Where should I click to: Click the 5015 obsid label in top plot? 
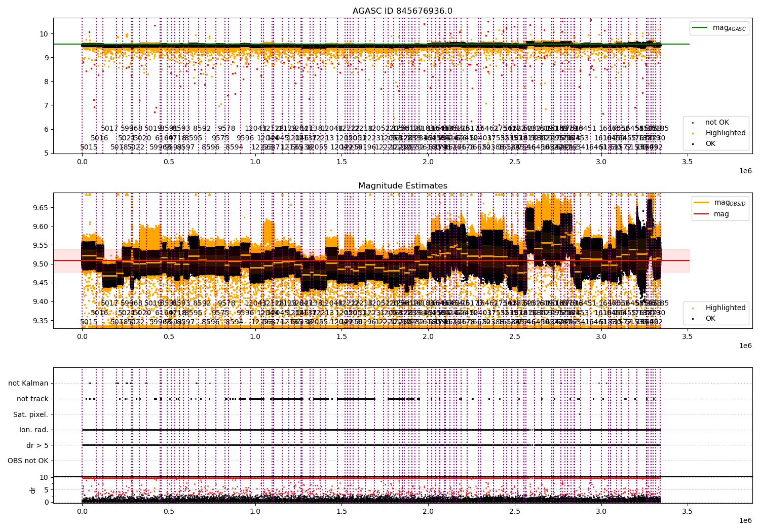pos(89,147)
